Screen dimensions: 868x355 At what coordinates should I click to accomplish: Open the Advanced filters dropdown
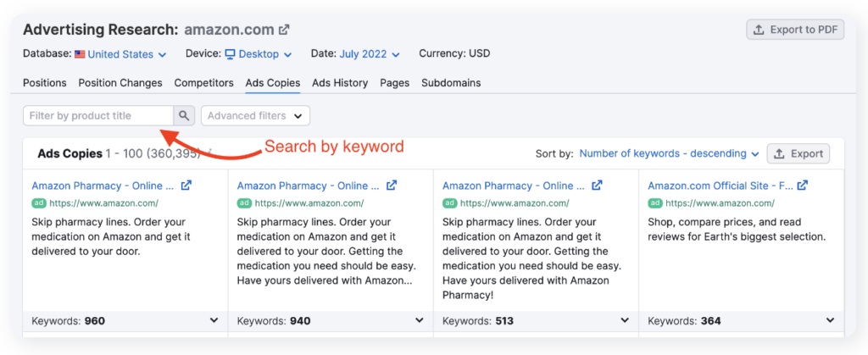[x=255, y=115]
